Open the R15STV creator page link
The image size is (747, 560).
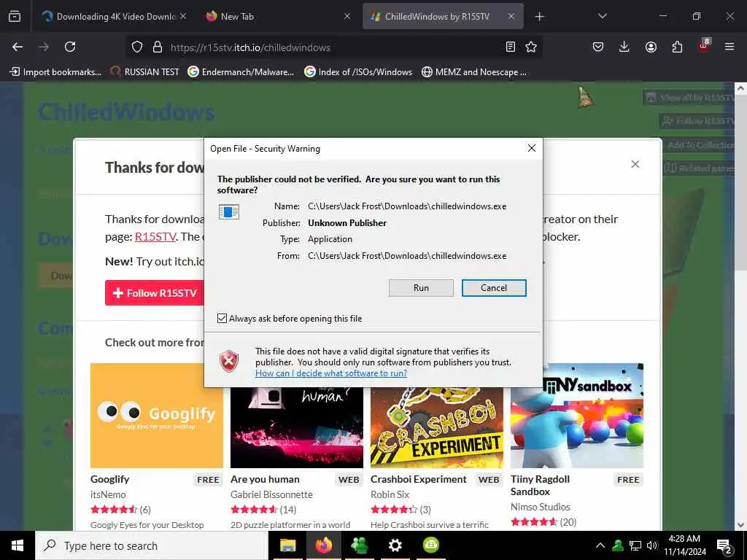(155, 237)
